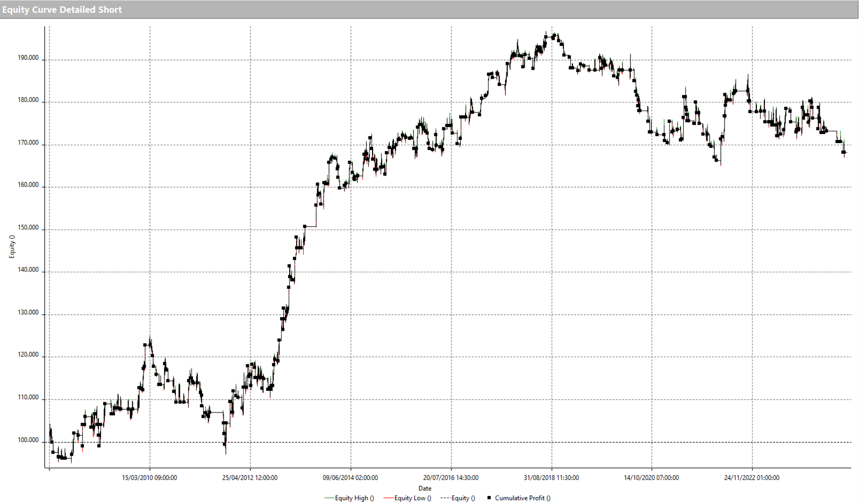The width and height of the screenshot is (859, 504).
Task: Toggle the Cumulative Profit legend label
Action: click(x=523, y=498)
